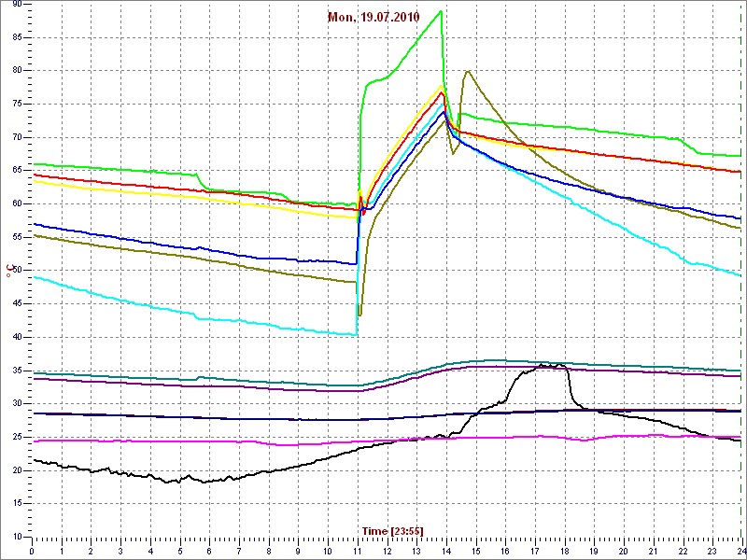Select the 80 value on temperature axis
The height and width of the screenshot is (560, 747).
(x=17, y=71)
